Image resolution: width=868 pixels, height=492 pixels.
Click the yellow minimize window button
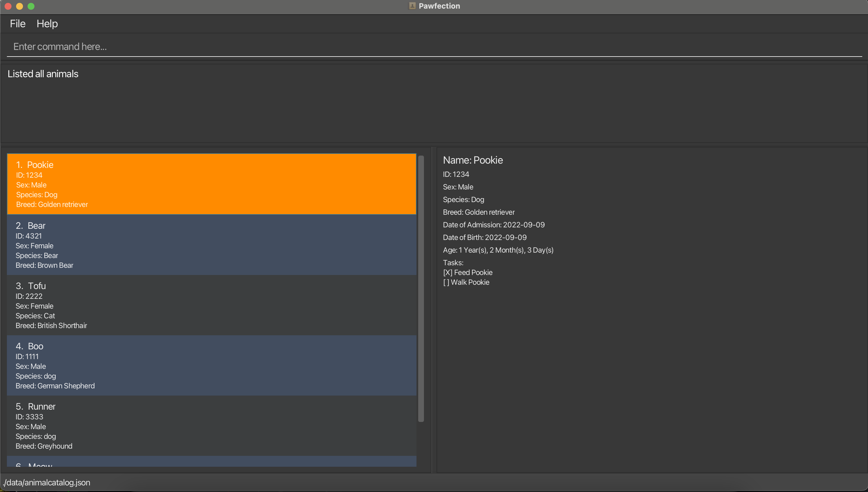(20, 6)
